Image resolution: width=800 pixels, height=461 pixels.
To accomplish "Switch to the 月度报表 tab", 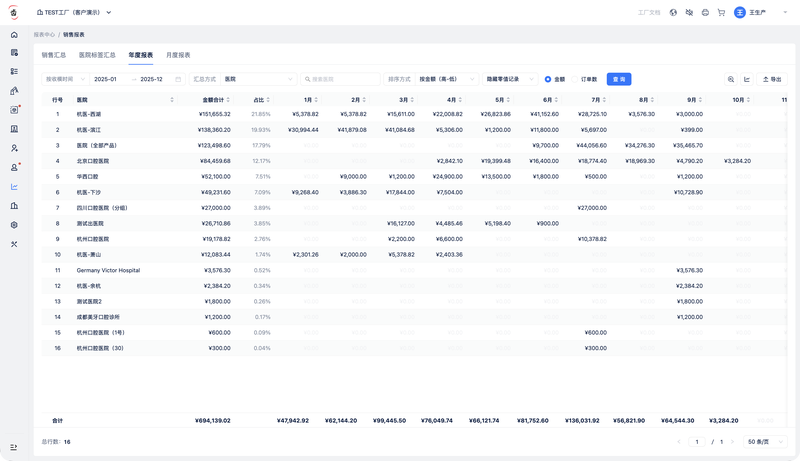I will coord(178,55).
